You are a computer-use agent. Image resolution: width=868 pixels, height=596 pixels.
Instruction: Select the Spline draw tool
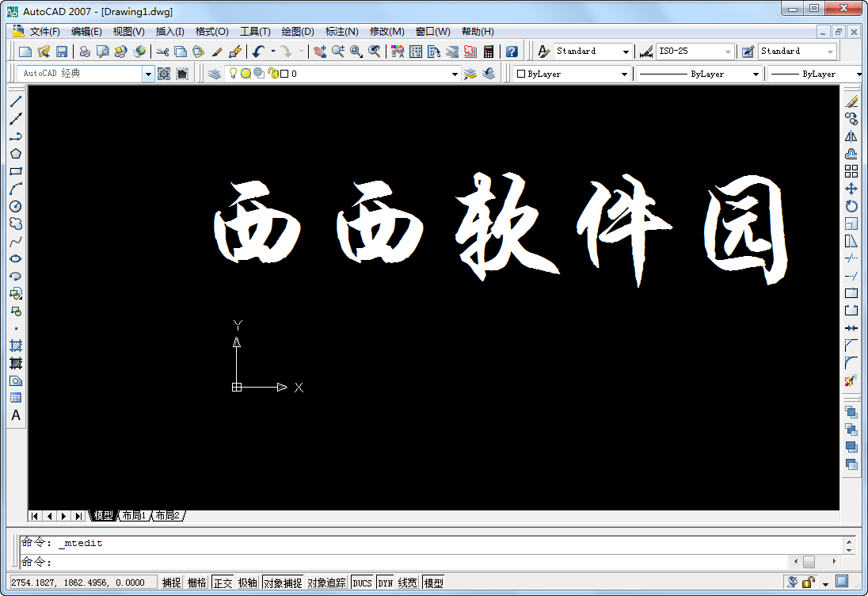16,242
